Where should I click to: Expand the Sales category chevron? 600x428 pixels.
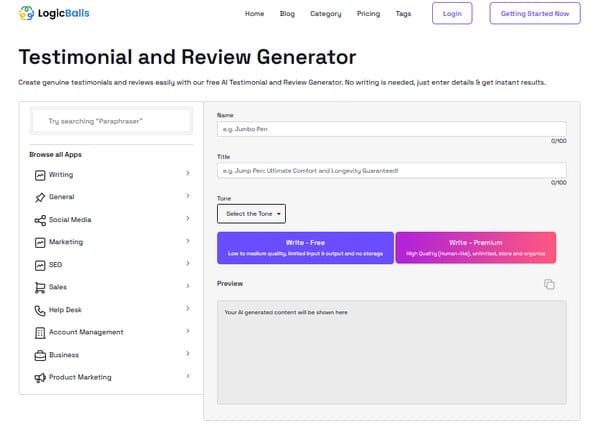coord(188,286)
